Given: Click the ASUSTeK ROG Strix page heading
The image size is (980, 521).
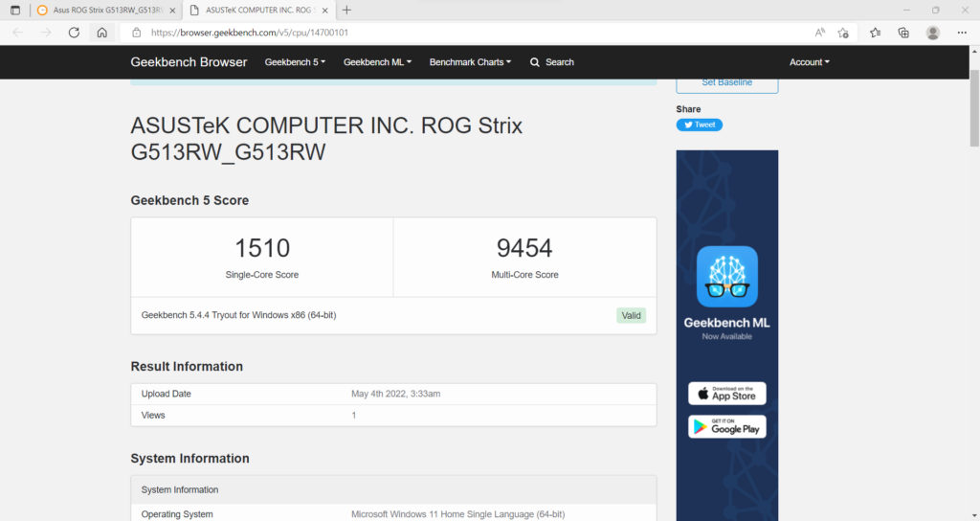Looking at the screenshot, I should point(326,138).
